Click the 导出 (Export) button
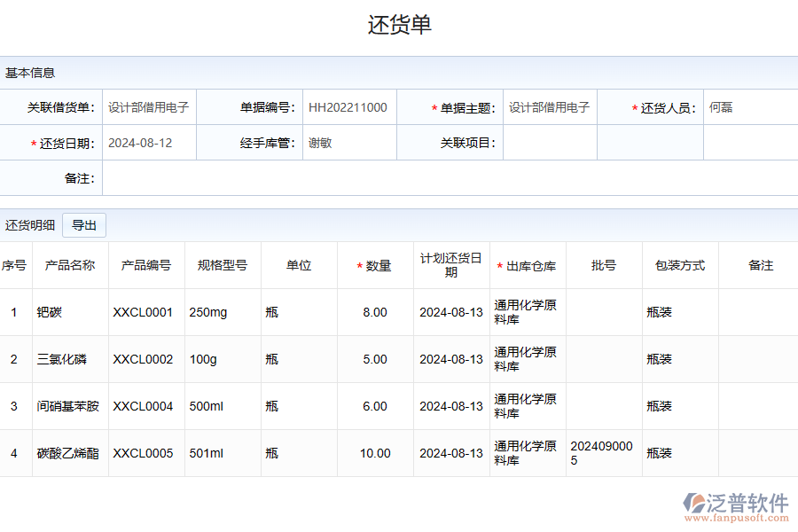The height and width of the screenshot is (532, 798). [x=84, y=225]
